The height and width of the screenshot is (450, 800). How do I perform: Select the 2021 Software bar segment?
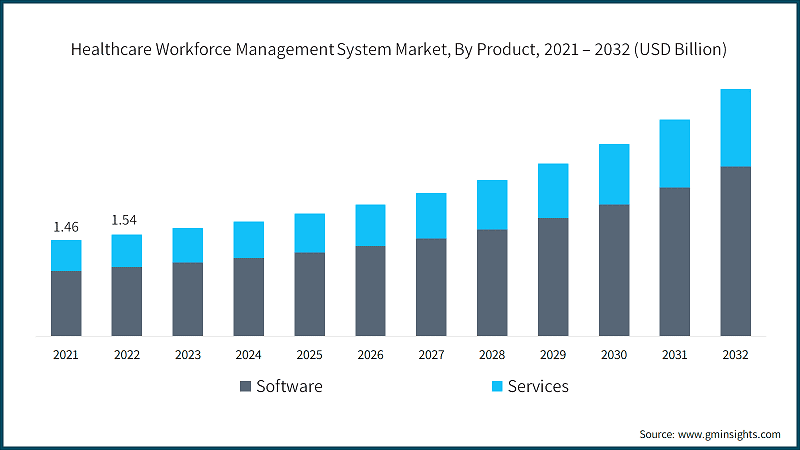(66, 303)
